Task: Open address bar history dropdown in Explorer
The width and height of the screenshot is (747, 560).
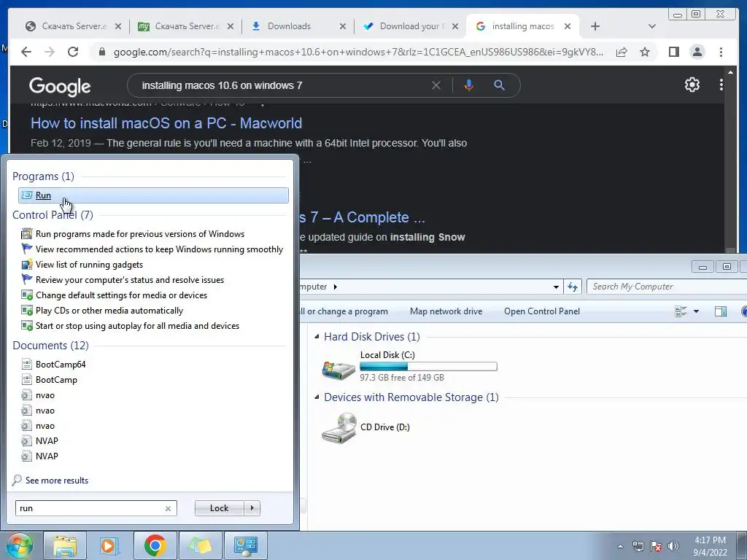Action: point(555,287)
